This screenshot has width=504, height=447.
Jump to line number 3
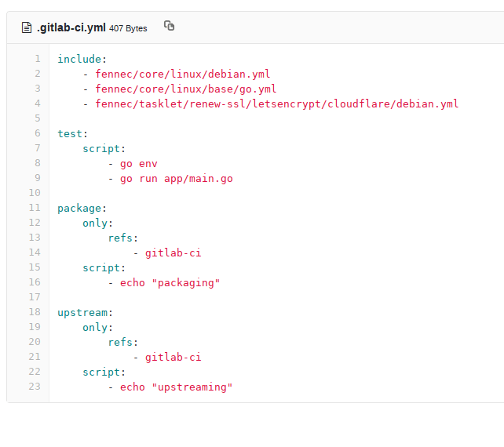coord(38,89)
